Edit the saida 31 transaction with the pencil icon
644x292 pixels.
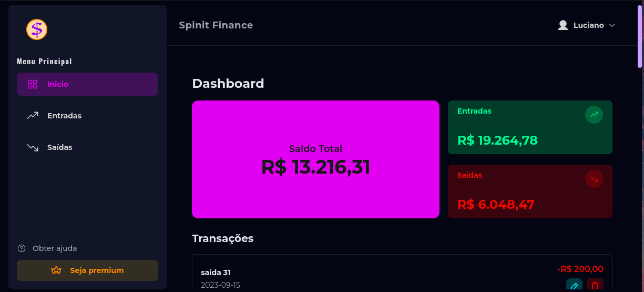[x=574, y=286]
